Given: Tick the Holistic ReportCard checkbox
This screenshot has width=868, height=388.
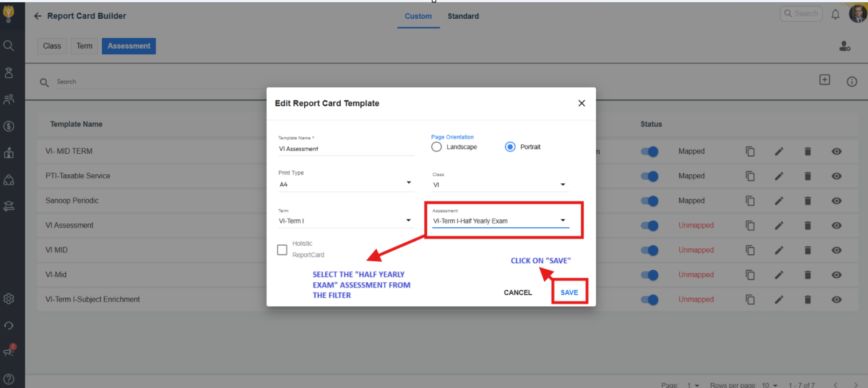Looking at the screenshot, I should 282,250.
